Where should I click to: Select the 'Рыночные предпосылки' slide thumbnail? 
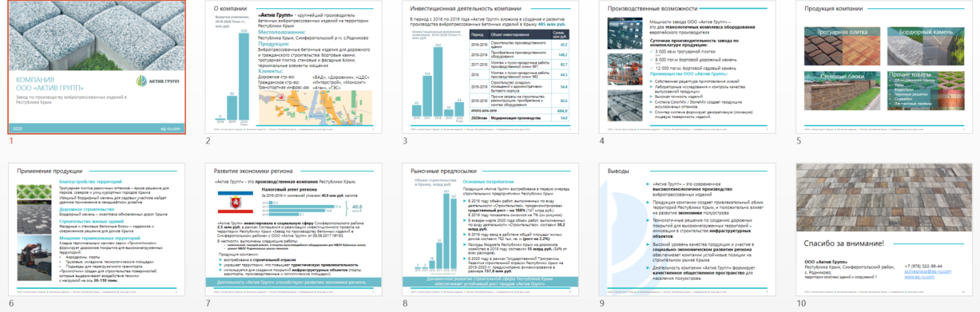(x=490, y=229)
